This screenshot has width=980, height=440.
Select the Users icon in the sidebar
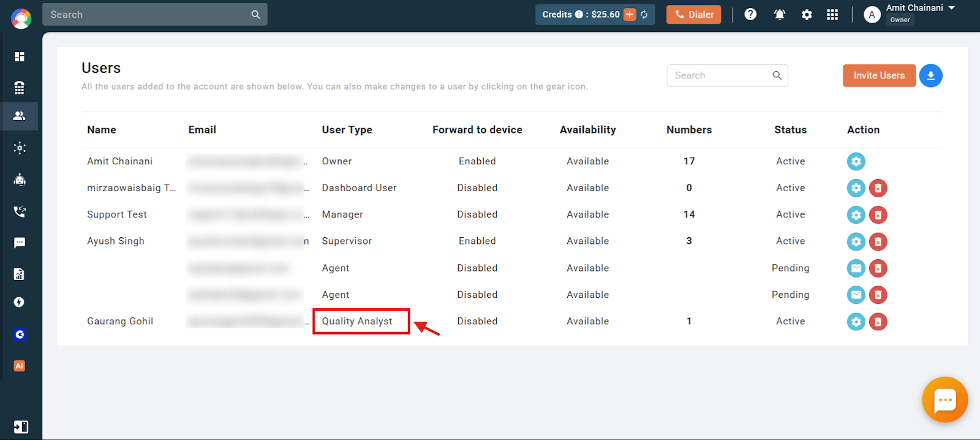click(x=20, y=116)
